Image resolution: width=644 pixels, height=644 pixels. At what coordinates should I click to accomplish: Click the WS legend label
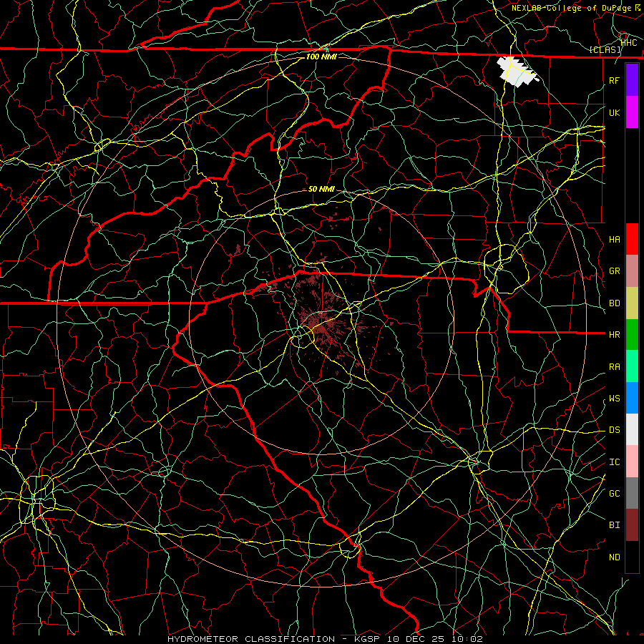615,399
